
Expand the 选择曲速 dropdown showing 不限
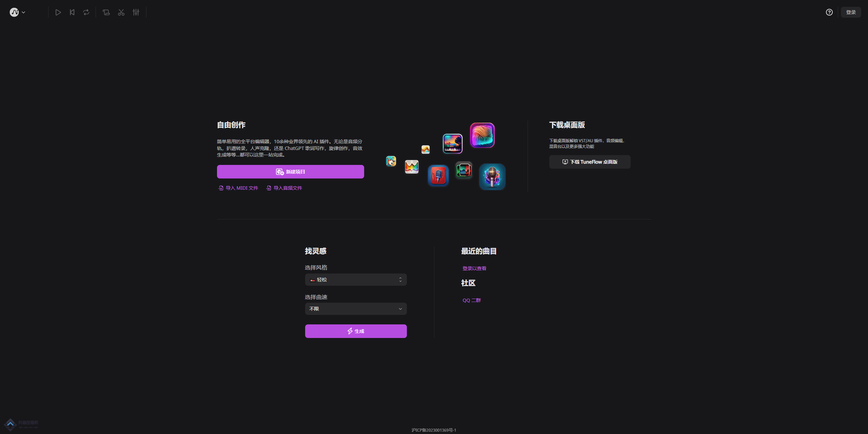[356, 309]
